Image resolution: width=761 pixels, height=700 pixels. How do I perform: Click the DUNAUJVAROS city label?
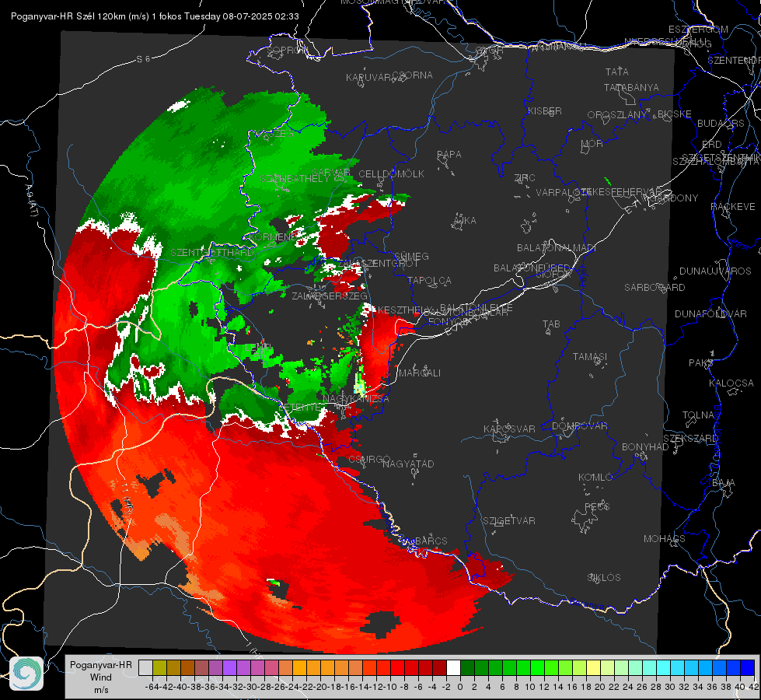click(715, 271)
